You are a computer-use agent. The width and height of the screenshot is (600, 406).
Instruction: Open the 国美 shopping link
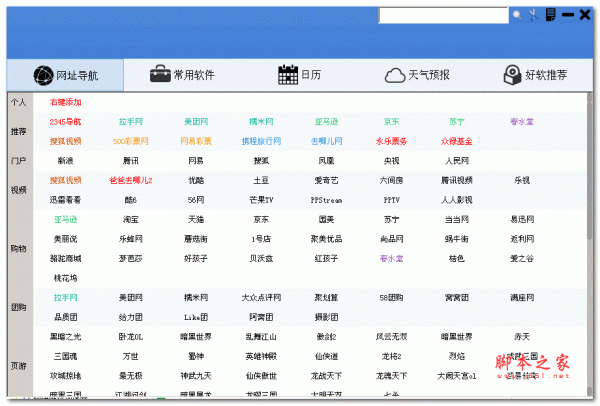point(326,220)
